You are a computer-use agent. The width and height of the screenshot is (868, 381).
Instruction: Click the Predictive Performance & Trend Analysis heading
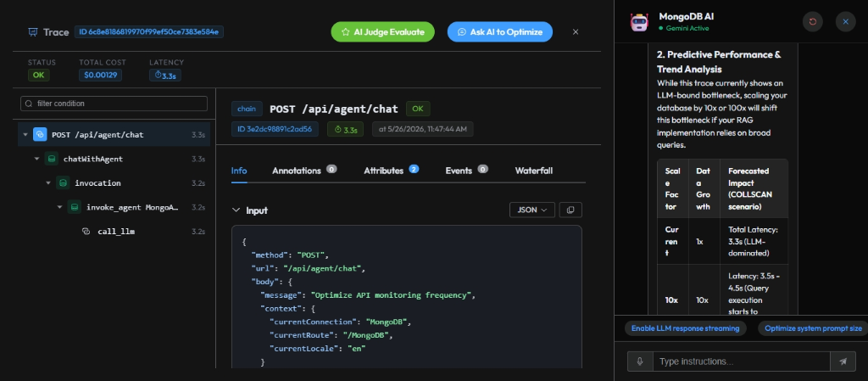[718, 62]
